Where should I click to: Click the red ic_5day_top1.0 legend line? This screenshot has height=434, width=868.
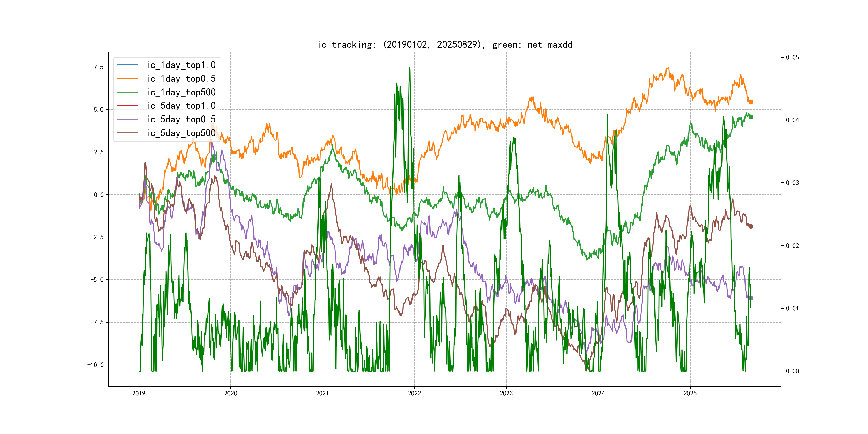point(127,106)
